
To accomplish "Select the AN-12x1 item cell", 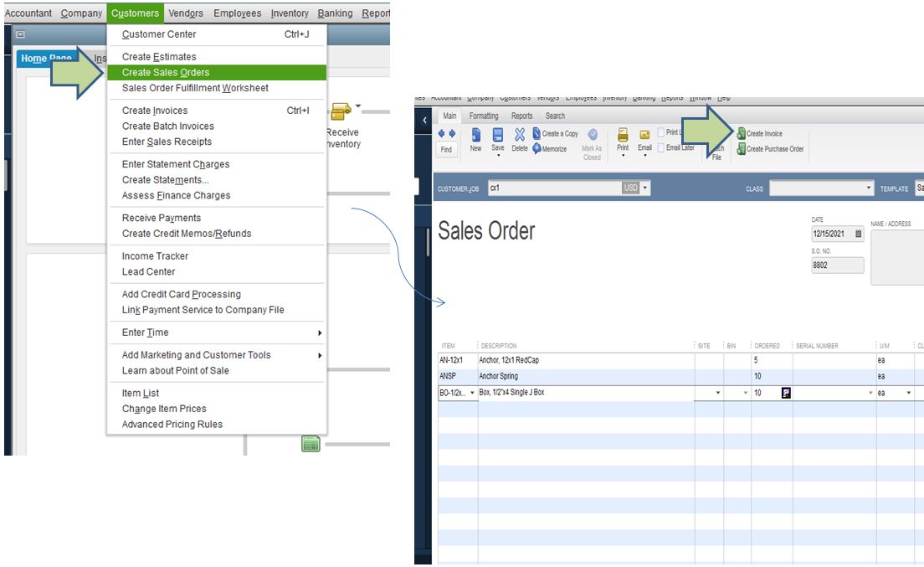I will 457,360.
